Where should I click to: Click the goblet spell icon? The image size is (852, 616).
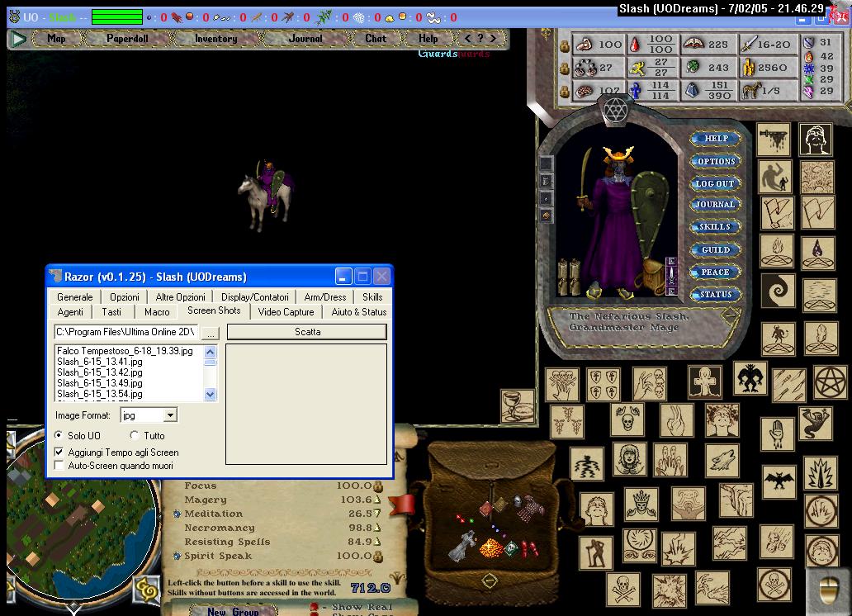[x=518, y=405]
